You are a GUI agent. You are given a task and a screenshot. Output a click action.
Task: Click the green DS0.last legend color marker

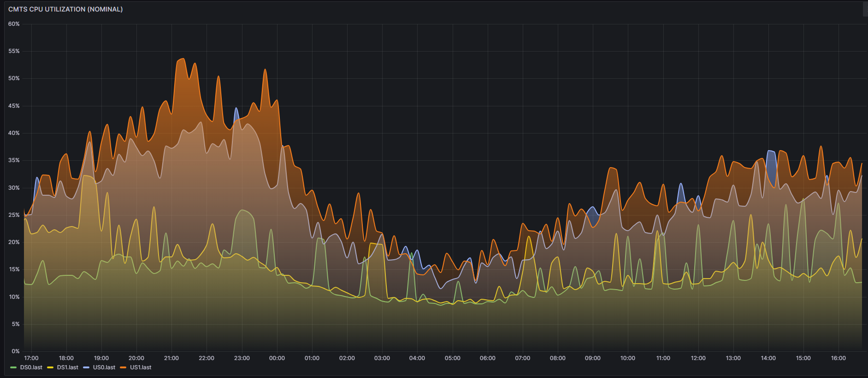[13, 367]
